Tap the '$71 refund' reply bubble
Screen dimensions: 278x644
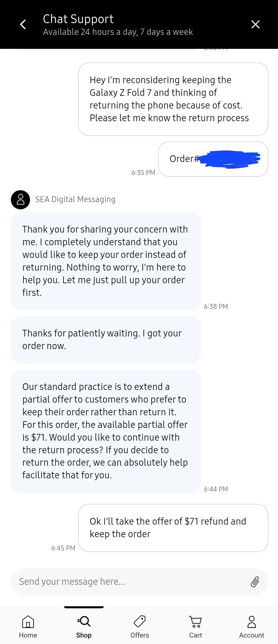[x=173, y=528]
